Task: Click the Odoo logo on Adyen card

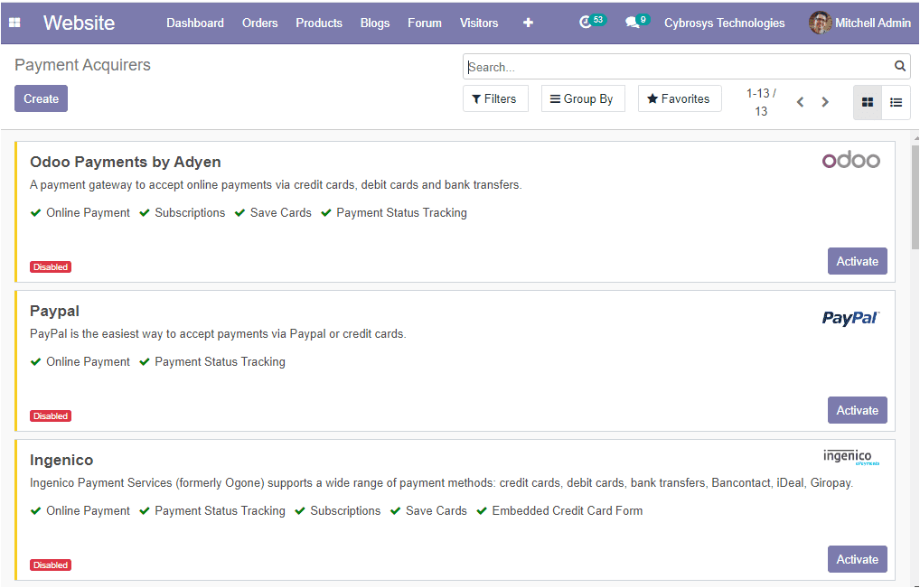Action: tap(850, 160)
